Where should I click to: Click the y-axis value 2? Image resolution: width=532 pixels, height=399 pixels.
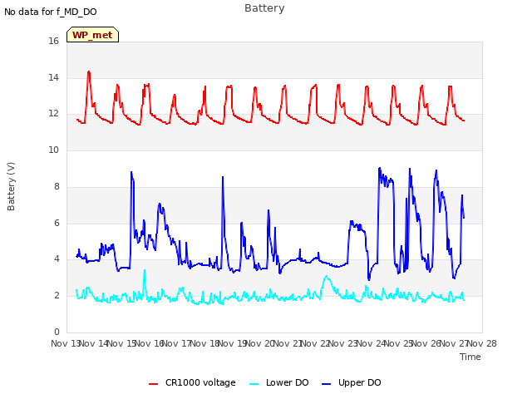(x=57, y=296)
